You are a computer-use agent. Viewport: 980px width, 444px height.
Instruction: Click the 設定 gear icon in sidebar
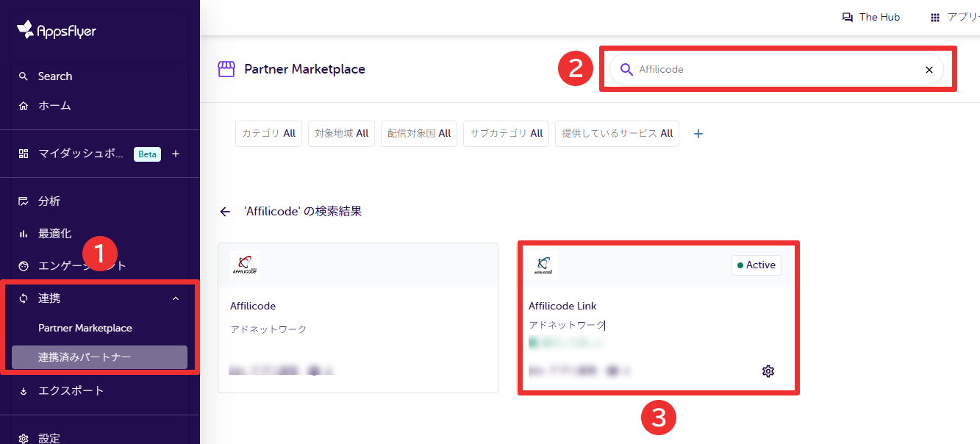pos(24,438)
